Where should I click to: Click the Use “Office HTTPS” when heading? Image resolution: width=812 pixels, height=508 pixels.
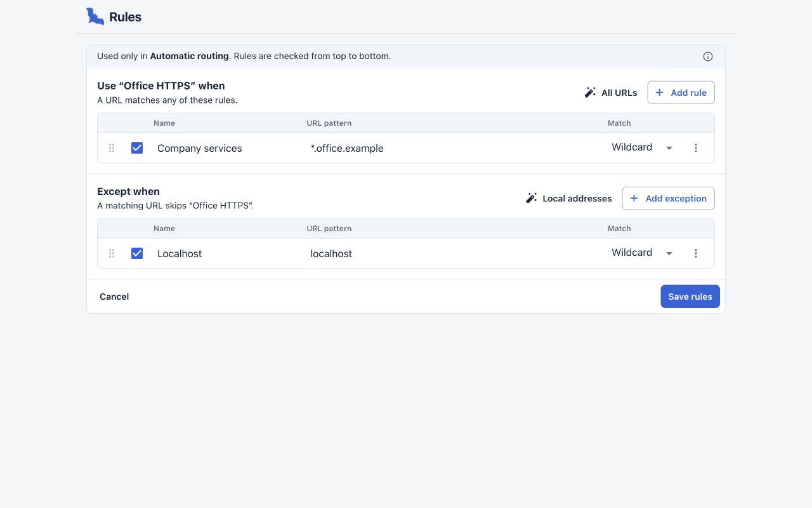pyautogui.click(x=161, y=86)
